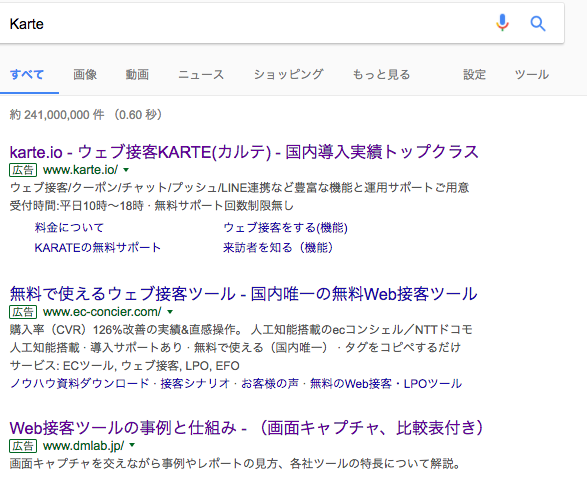Open the 設定 menu
587x493 pixels.
pyautogui.click(x=474, y=74)
